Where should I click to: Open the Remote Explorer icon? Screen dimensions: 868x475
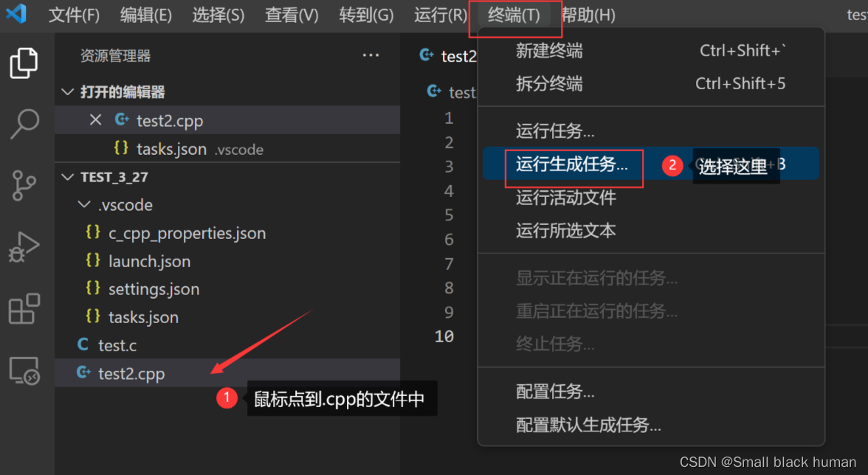pyautogui.click(x=24, y=370)
